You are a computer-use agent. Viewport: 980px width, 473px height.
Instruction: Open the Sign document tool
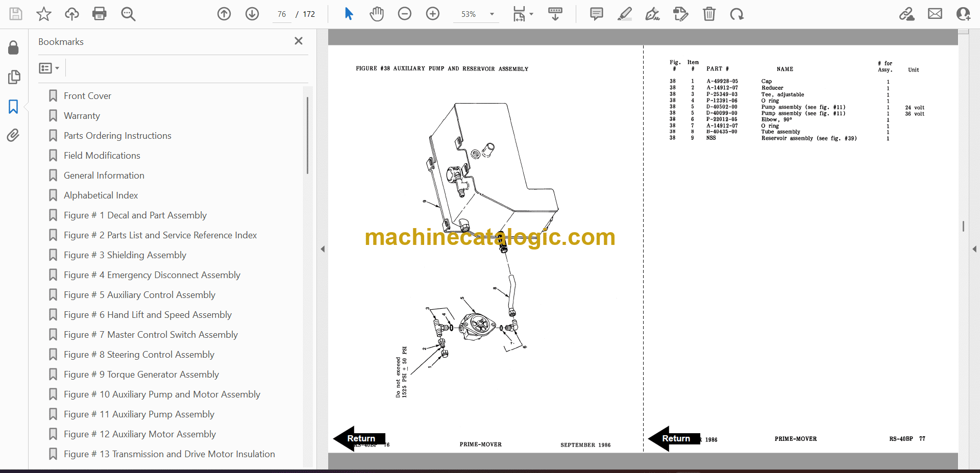click(652, 14)
